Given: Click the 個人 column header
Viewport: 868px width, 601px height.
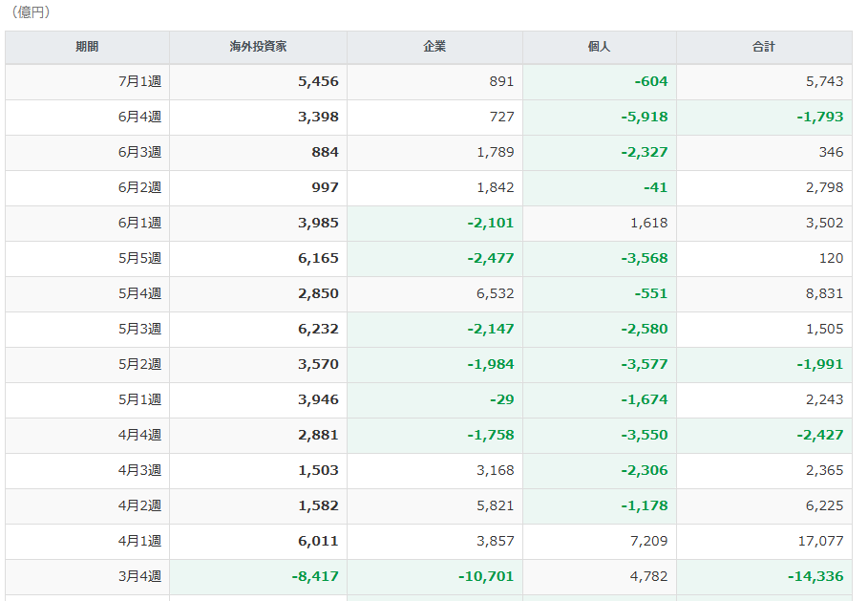Looking at the screenshot, I should (600, 47).
